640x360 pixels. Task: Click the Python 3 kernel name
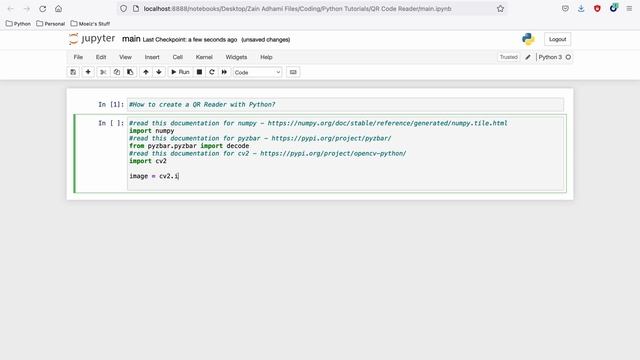[550, 57]
